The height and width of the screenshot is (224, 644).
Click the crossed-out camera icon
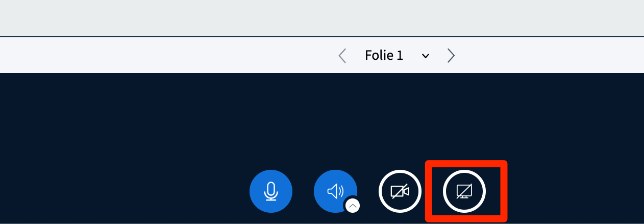tap(400, 191)
